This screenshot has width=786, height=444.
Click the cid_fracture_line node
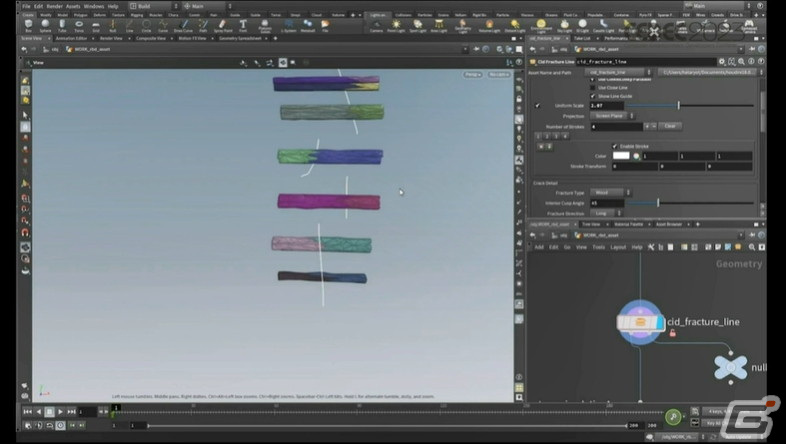[641, 323]
